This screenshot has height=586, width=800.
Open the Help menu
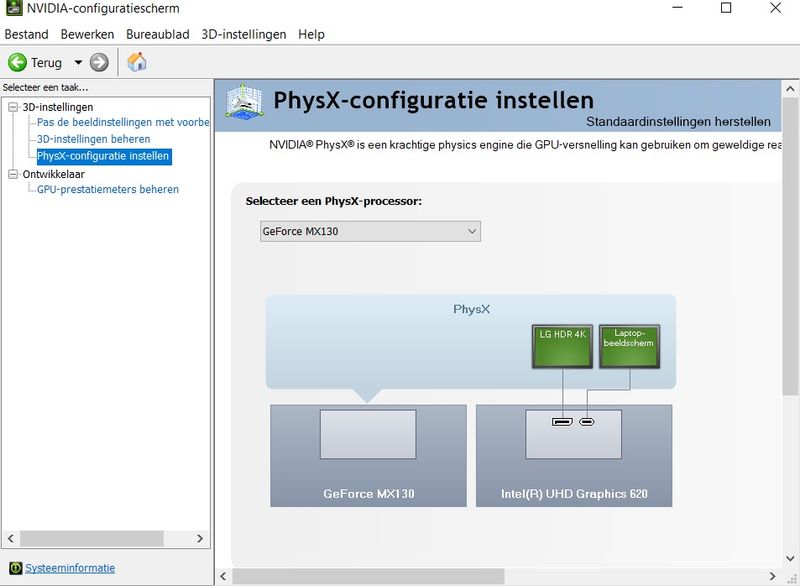tap(311, 34)
